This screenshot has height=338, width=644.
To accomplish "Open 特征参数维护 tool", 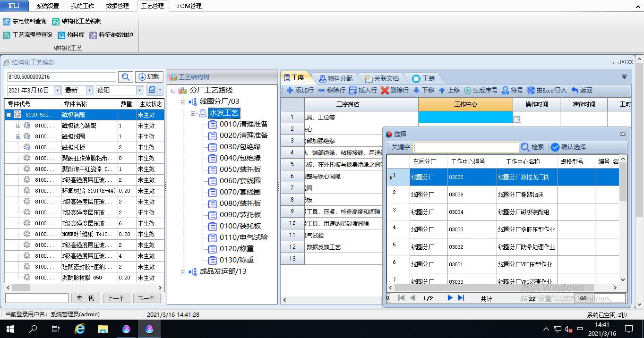I will [x=111, y=35].
